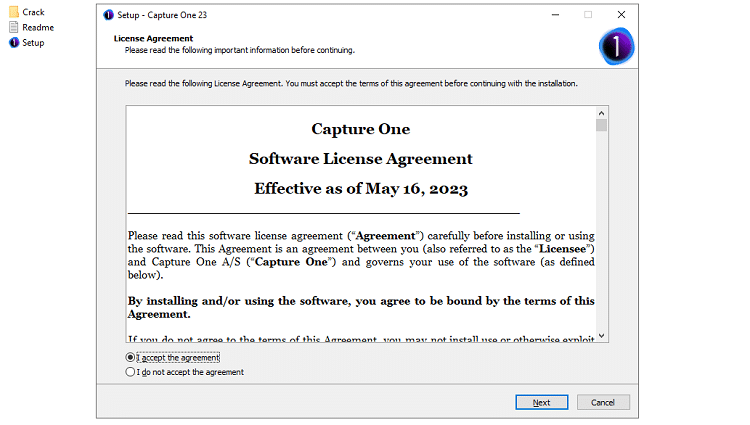
Task: Click the "Setup" file name in list
Action: [33, 43]
